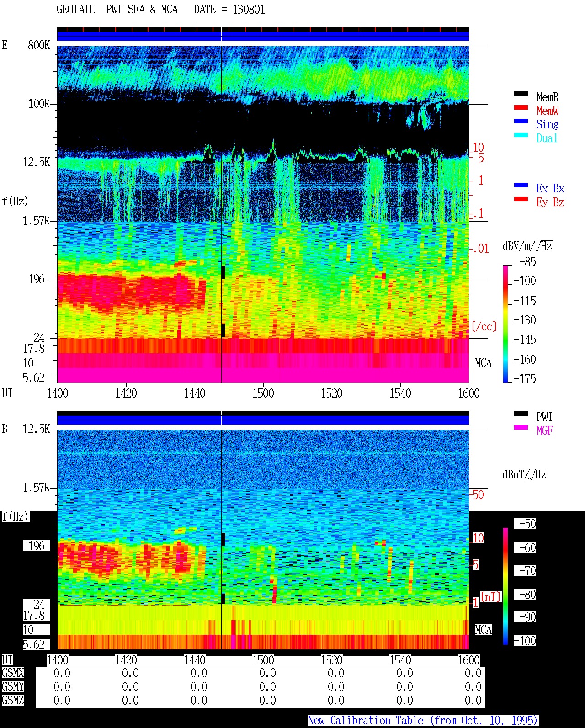585x728 pixels.
Task: Click the "DATE = 130801" header text
Action: coord(229,10)
